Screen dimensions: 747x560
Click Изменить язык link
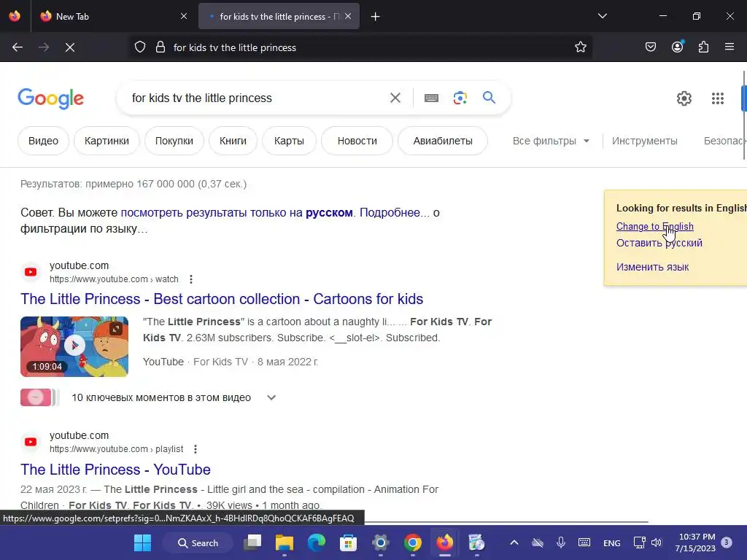(x=653, y=267)
